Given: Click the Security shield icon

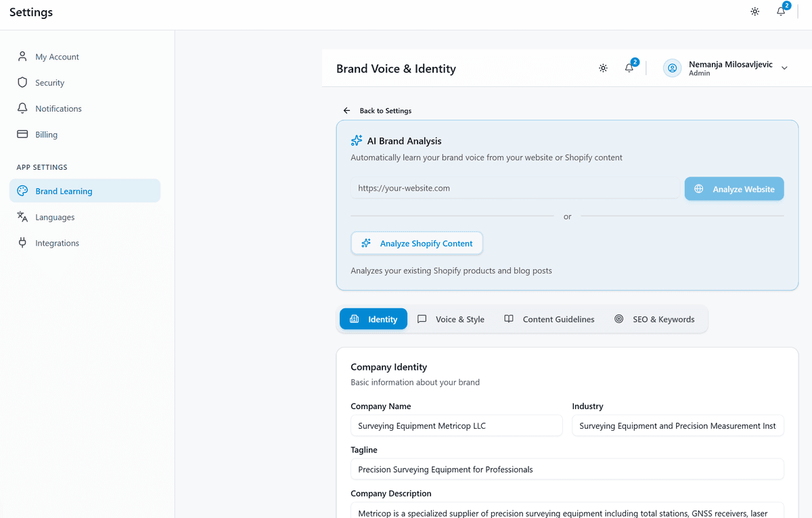Looking at the screenshot, I should pos(22,83).
